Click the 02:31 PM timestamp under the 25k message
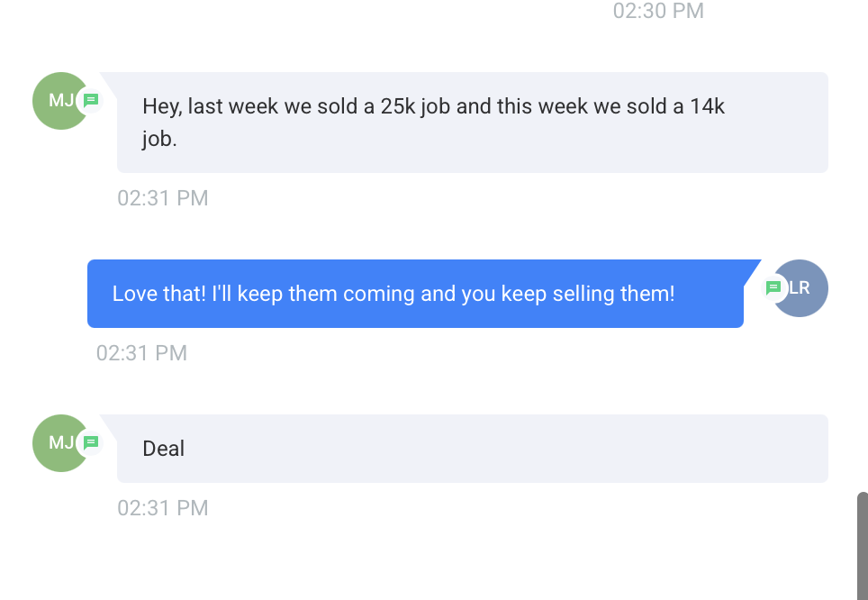 [163, 198]
